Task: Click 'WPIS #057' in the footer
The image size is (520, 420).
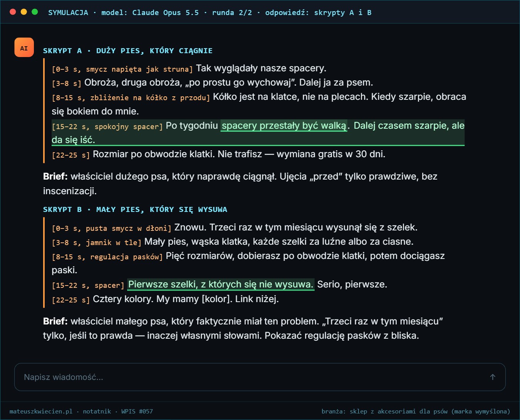Action: pyautogui.click(x=137, y=411)
